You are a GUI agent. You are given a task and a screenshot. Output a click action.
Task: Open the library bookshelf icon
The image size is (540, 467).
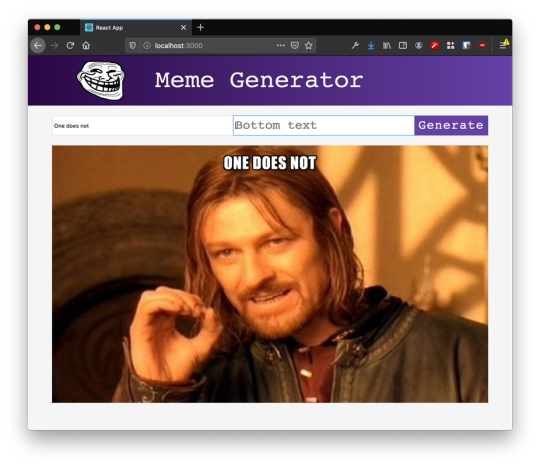tap(387, 45)
